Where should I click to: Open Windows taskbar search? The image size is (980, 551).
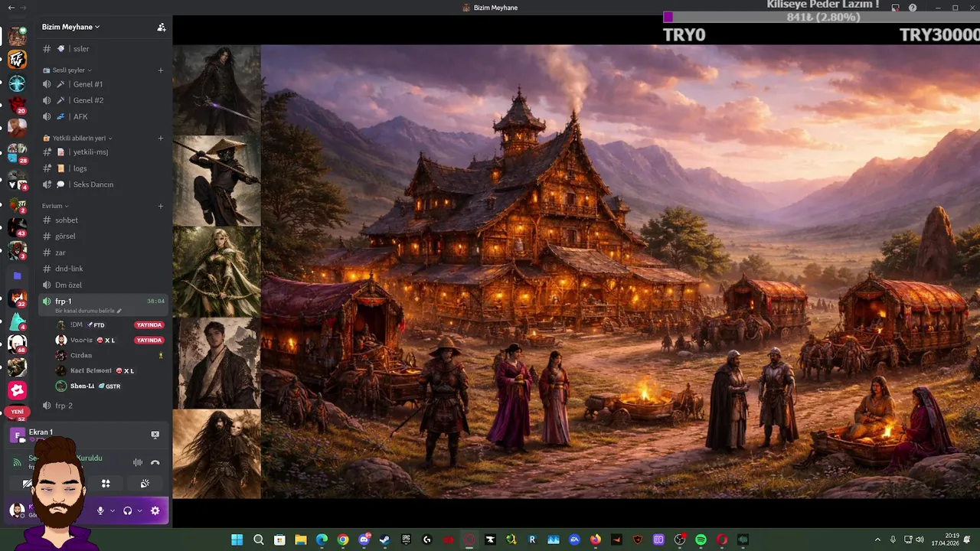(x=259, y=540)
